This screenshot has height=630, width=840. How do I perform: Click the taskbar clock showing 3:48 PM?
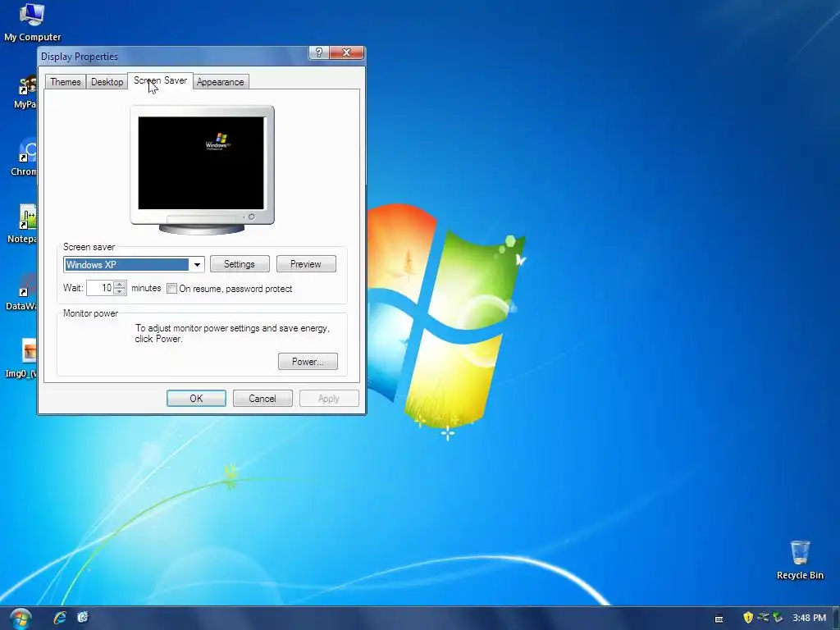click(809, 618)
